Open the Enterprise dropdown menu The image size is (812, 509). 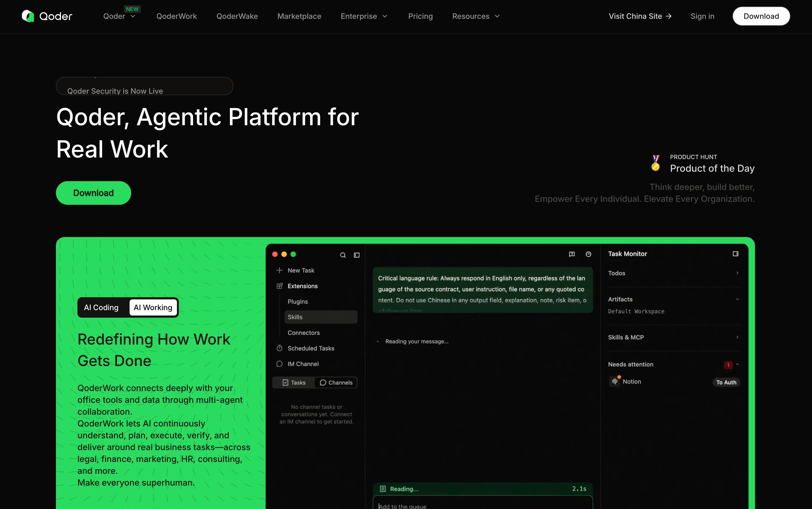pyautogui.click(x=364, y=16)
